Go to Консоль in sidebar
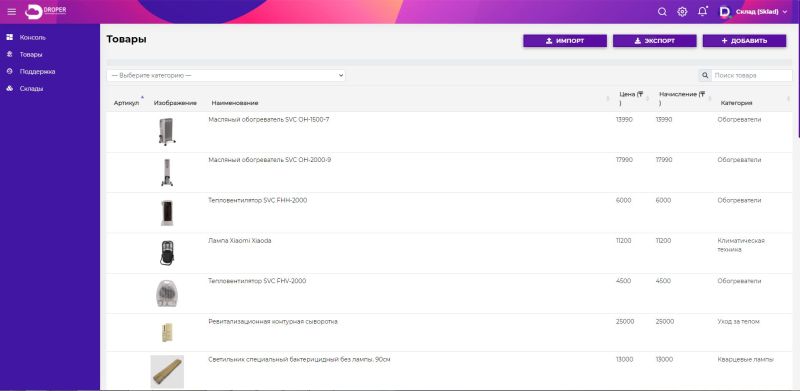Image resolution: width=800 pixels, height=391 pixels. (x=33, y=37)
